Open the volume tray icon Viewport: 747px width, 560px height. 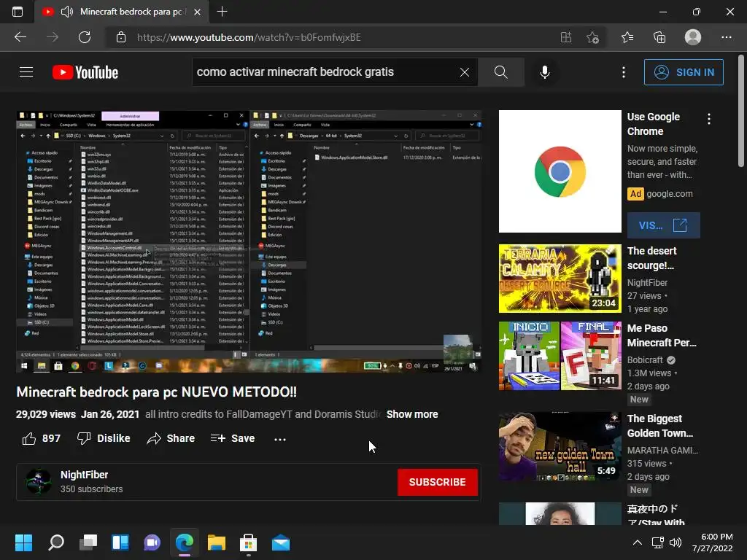pos(675,542)
